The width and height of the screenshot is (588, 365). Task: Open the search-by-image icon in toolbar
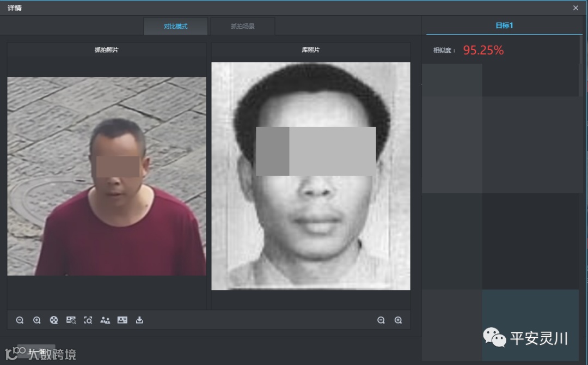point(71,320)
